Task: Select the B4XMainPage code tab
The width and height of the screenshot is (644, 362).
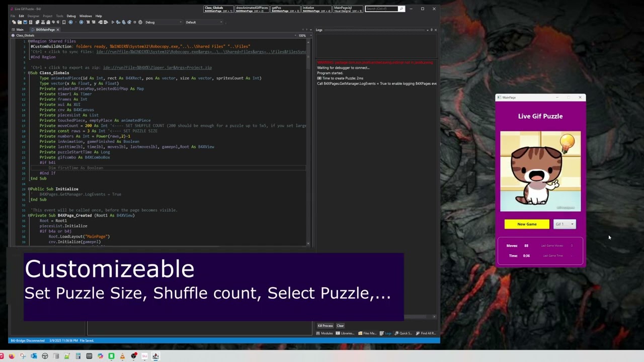Action: 45,30
